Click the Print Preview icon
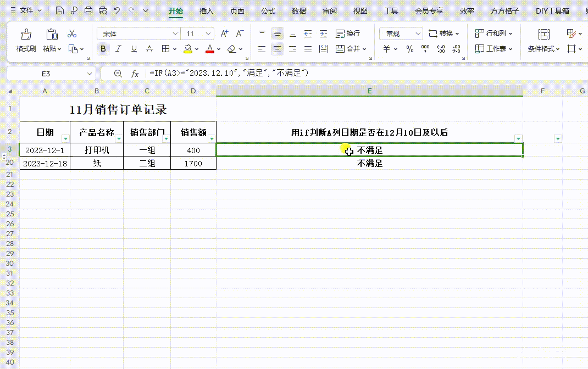Image resolution: width=588 pixels, height=369 pixels. click(103, 10)
